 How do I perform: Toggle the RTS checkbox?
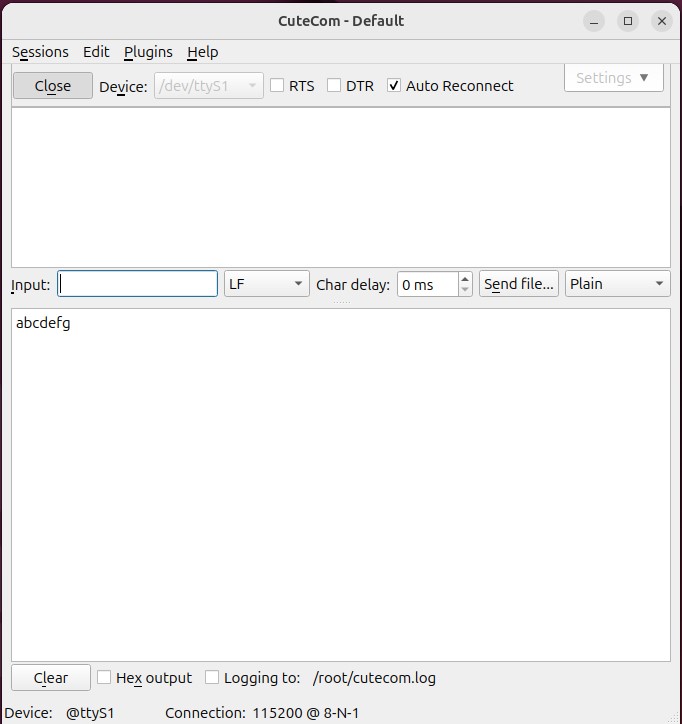tap(292, 86)
